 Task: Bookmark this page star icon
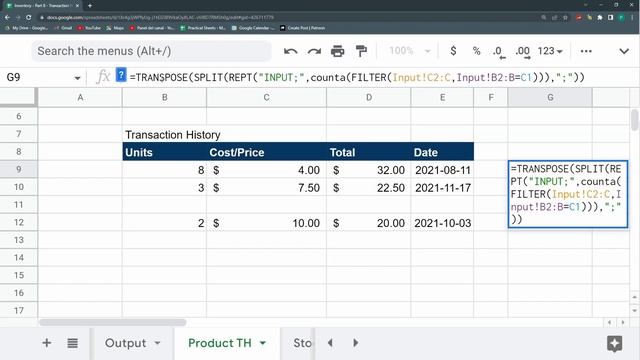tap(565, 17)
